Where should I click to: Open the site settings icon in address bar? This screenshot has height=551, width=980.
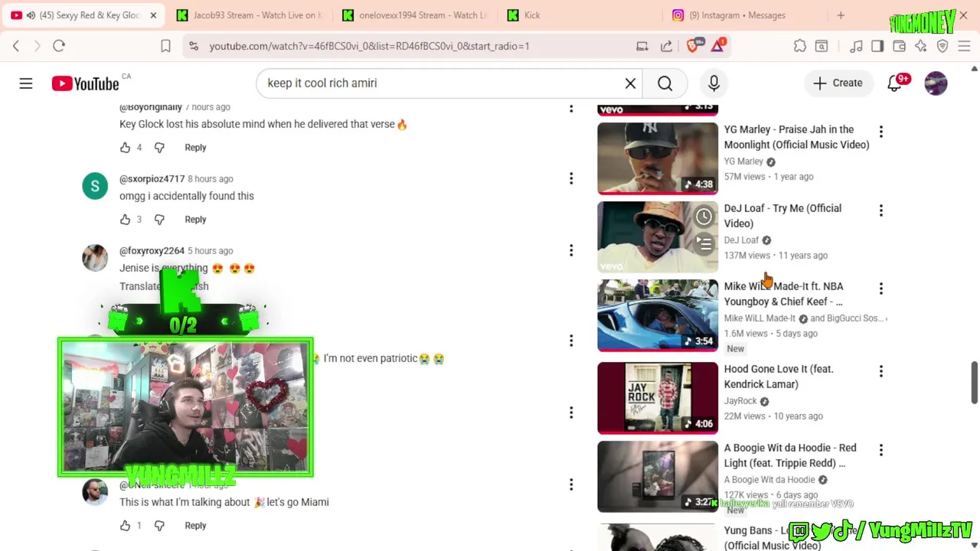[194, 46]
